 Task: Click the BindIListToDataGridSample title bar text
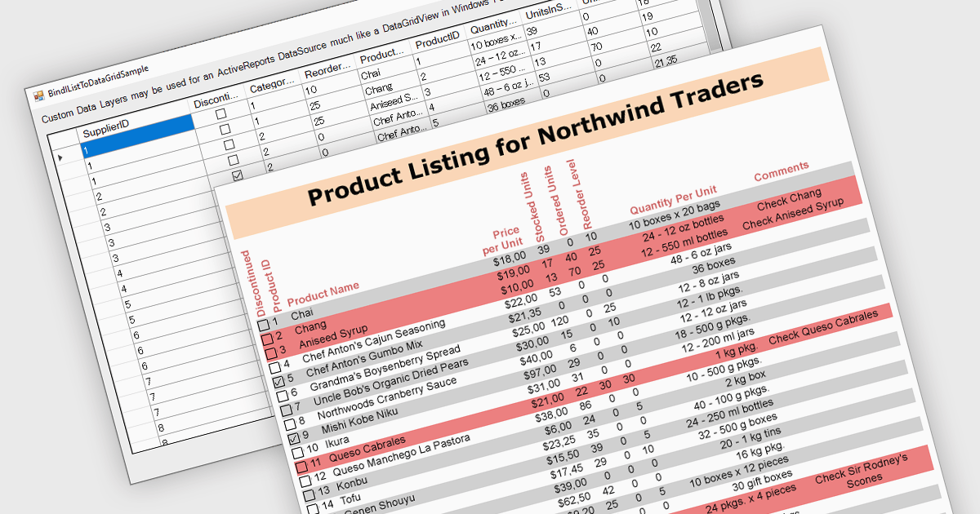[x=98, y=79]
